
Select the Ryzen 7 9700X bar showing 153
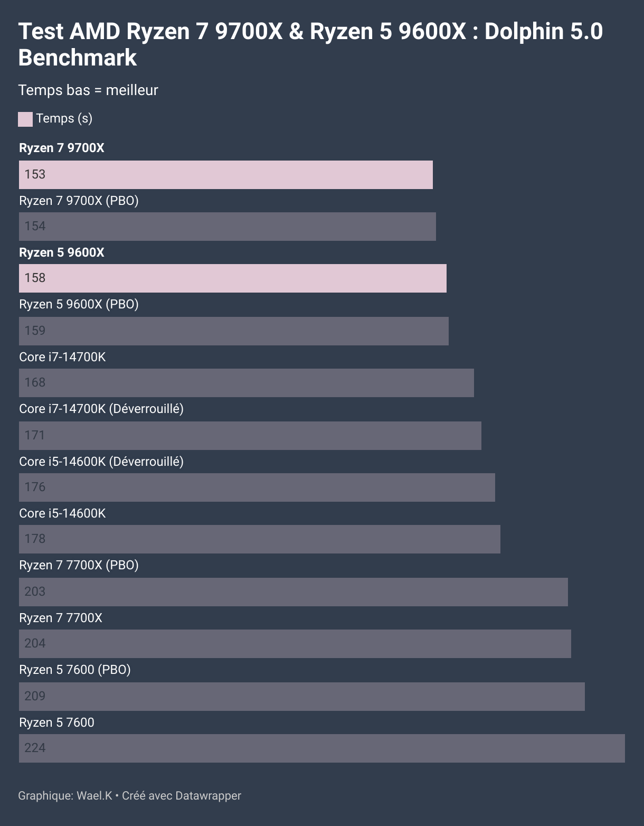(226, 175)
